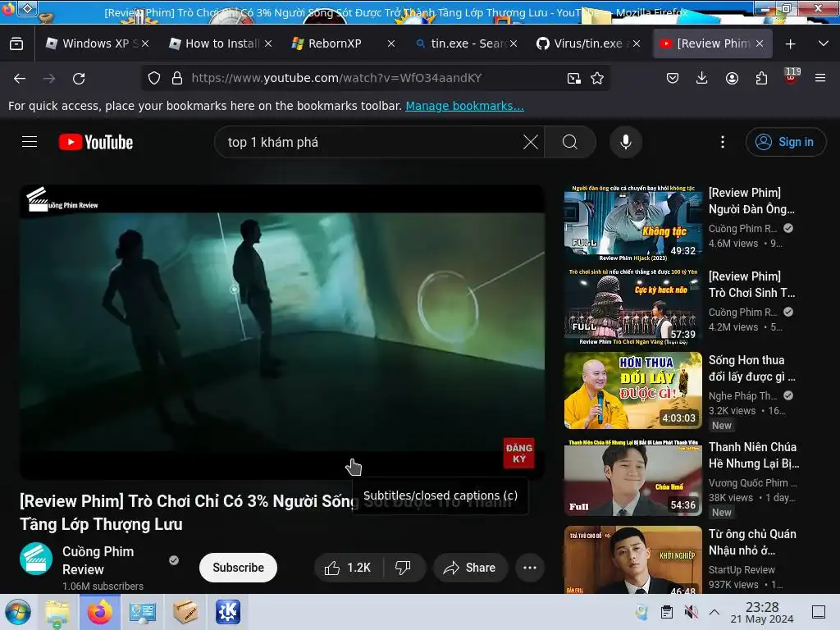840x630 pixels.
Task: Open file manager from taskbar
Action: coord(57,612)
